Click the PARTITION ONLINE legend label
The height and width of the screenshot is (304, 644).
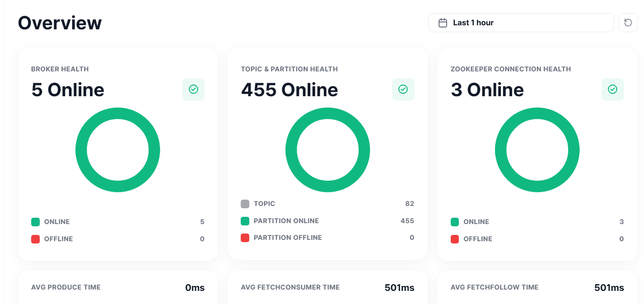(x=285, y=221)
